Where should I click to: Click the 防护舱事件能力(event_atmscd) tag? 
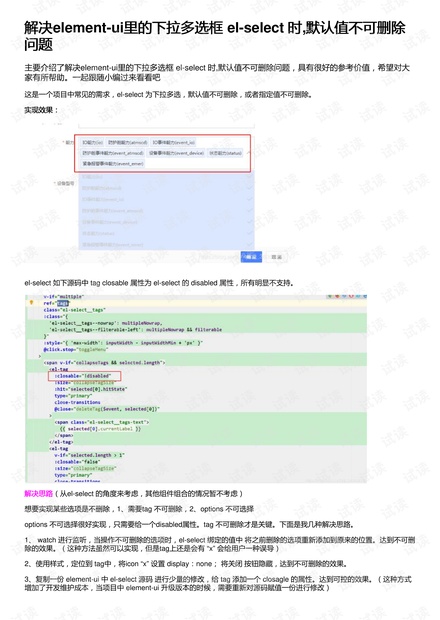point(113,153)
